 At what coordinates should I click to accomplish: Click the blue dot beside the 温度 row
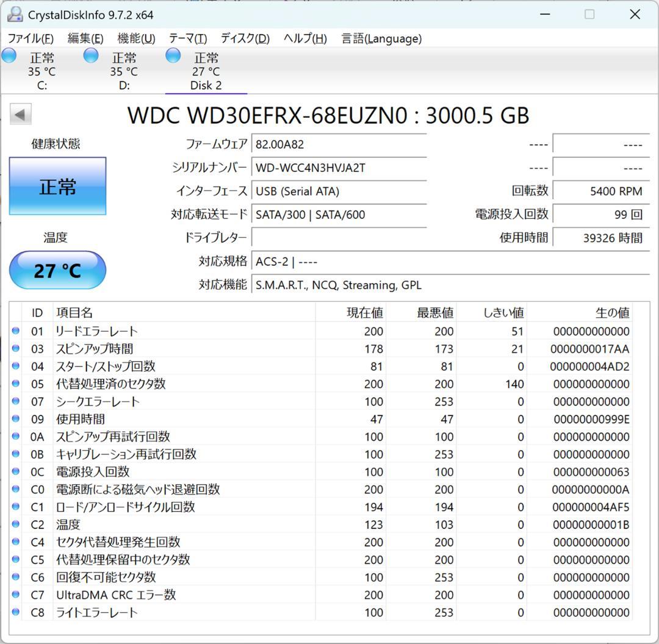15,524
